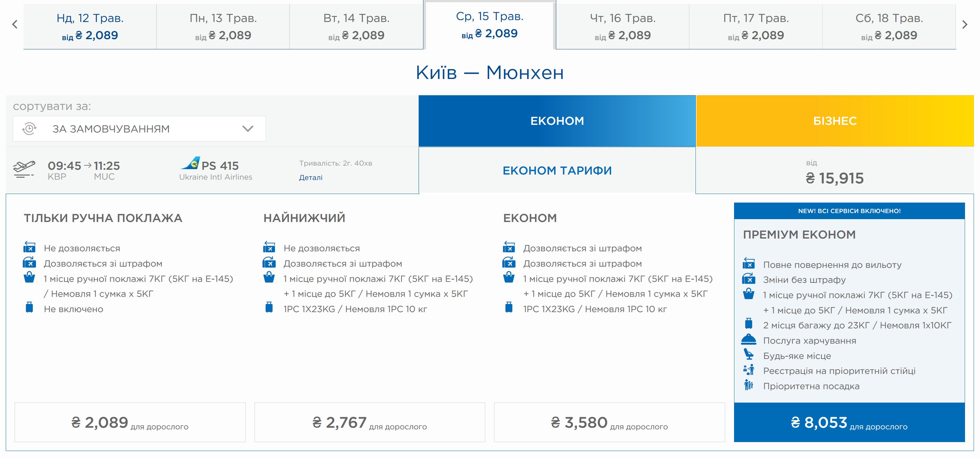Screen dimensions: 980x458
Task: Click the meal service icon in Преміум Економ
Action: pyautogui.click(x=748, y=339)
